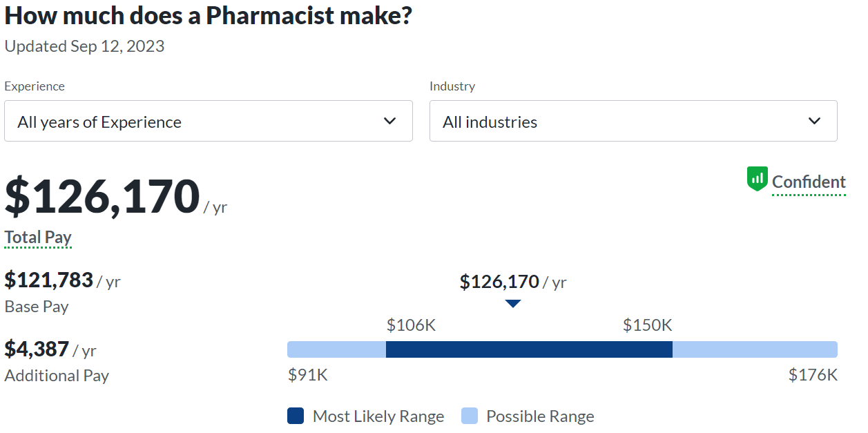868x433 pixels.
Task: Click the "How much does a Pharmacist make?" heading
Action: pos(209,17)
